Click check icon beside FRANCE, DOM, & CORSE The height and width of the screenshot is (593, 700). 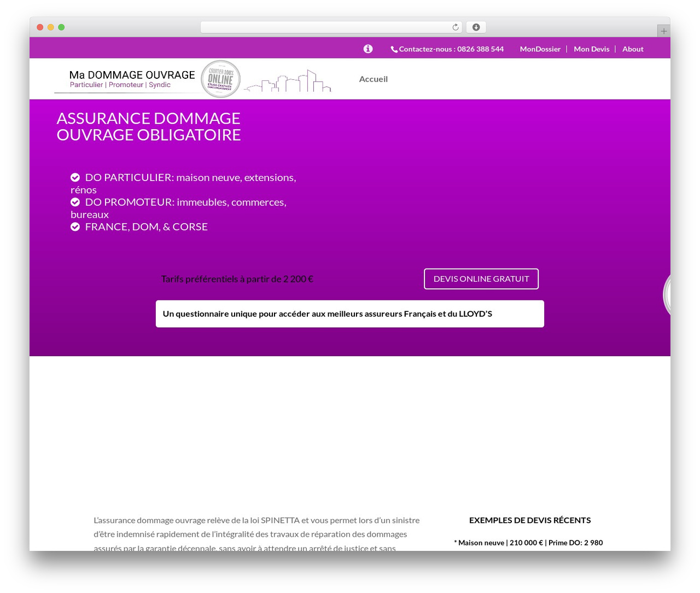pos(75,226)
